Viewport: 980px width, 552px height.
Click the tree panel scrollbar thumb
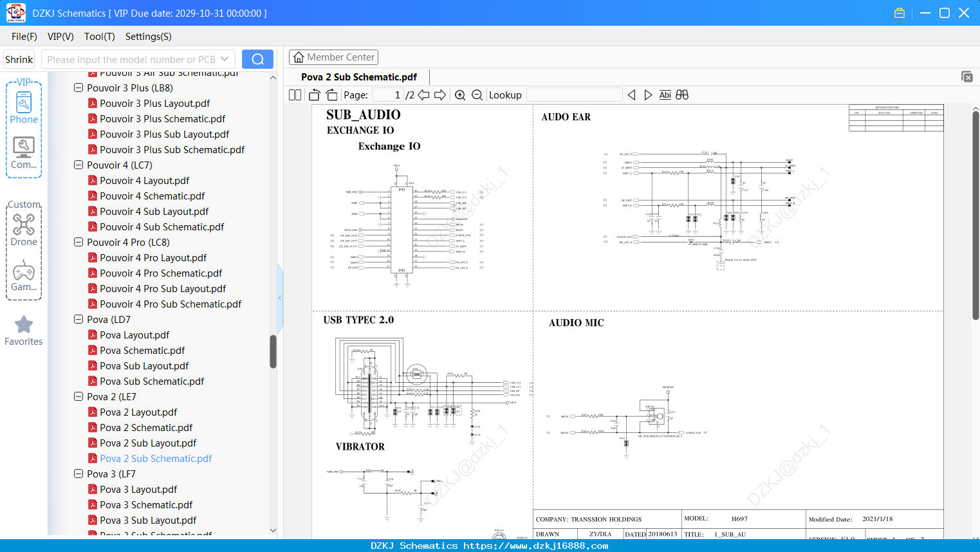point(273,351)
